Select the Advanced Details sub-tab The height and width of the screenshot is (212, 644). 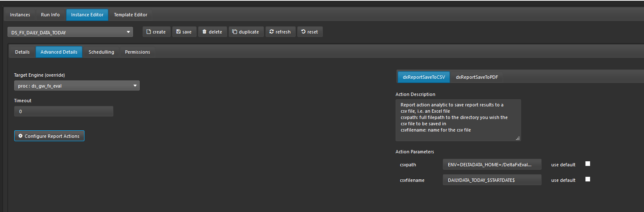(59, 52)
